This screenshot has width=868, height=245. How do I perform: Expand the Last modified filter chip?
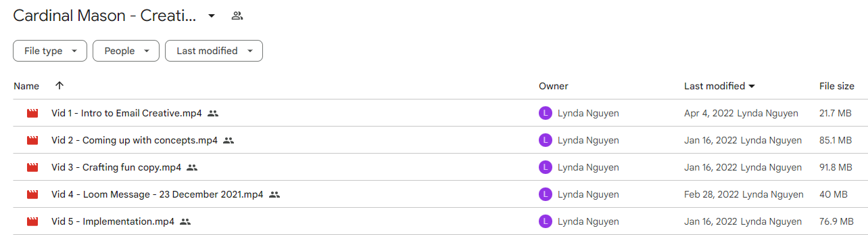[x=214, y=51]
